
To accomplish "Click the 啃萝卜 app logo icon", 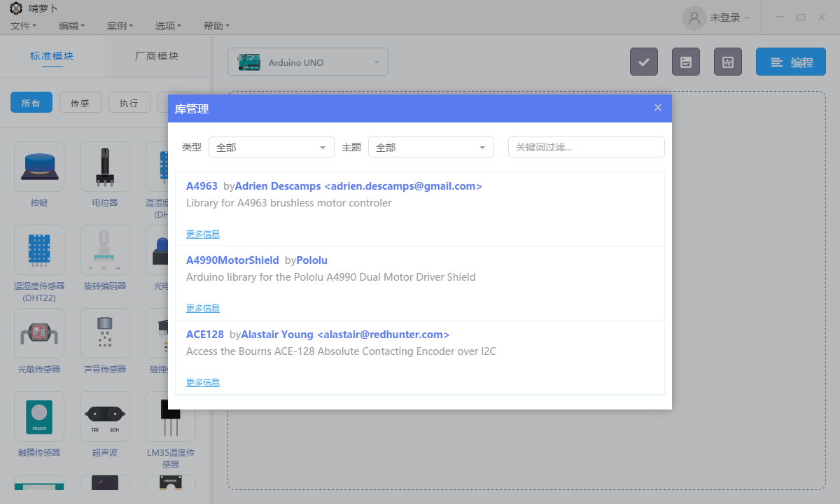I will click(15, 8).
